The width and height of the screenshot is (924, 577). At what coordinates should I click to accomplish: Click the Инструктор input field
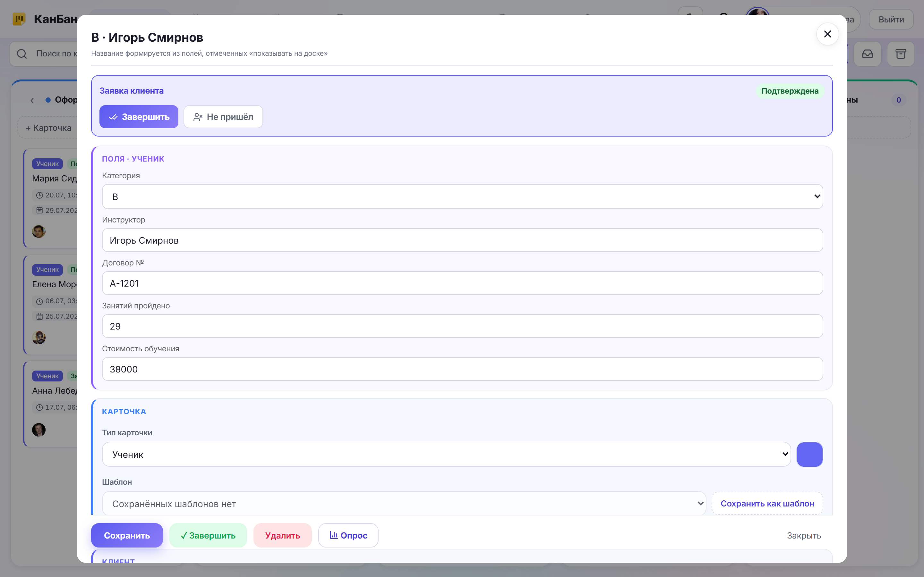tap(462, 240)
